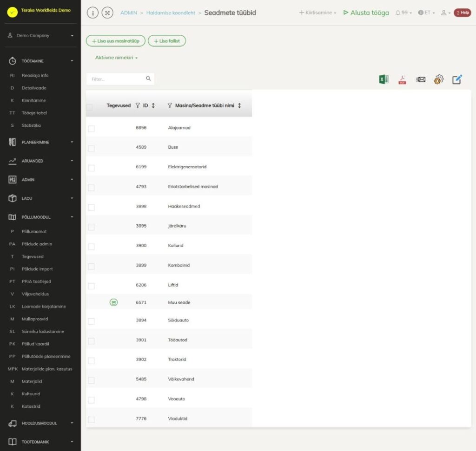This screenshot has width=476, height=451.
Task: Export the table to Excel
Action: (383, 79)
